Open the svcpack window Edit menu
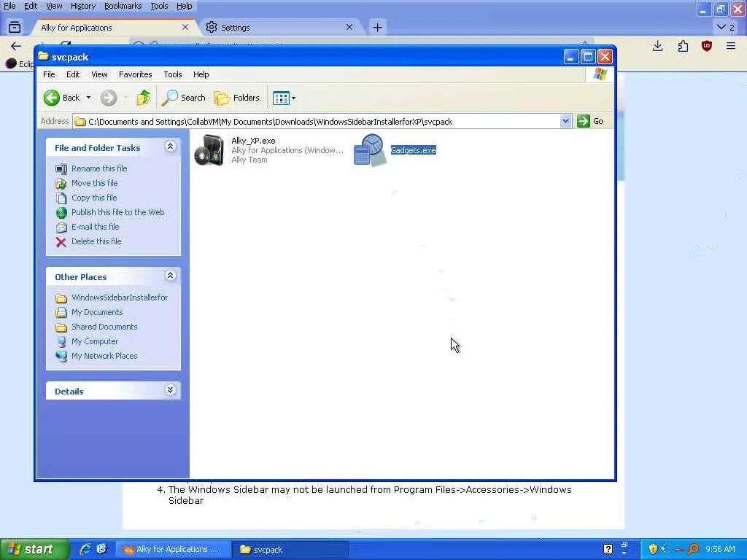 point(73,74)
